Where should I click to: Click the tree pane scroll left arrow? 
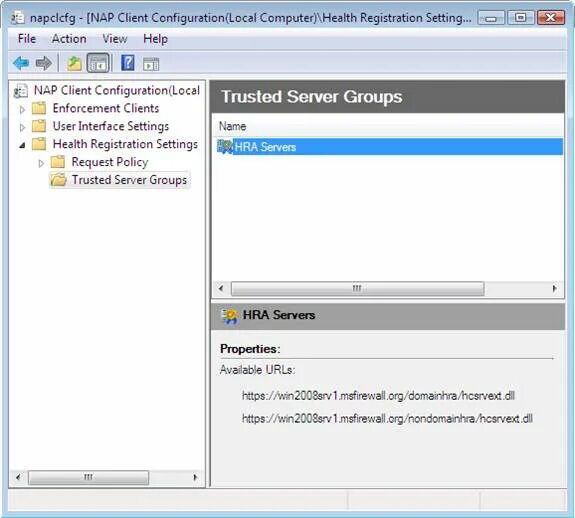point(18,477)
